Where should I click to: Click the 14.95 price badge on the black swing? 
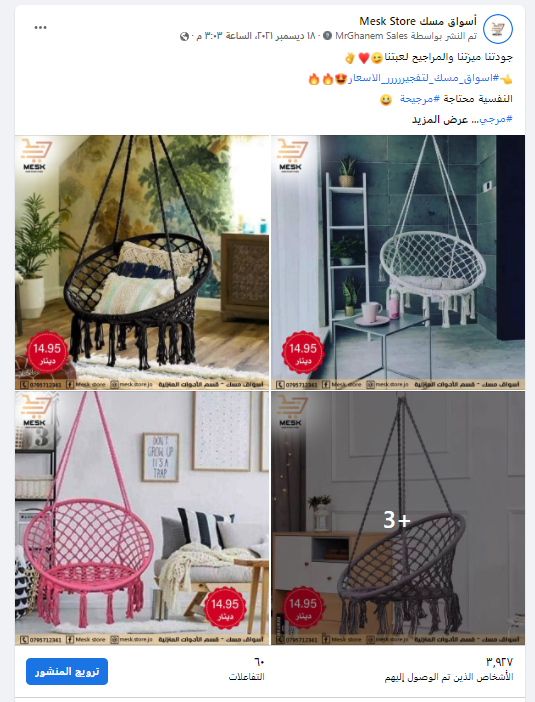point(47,353)
